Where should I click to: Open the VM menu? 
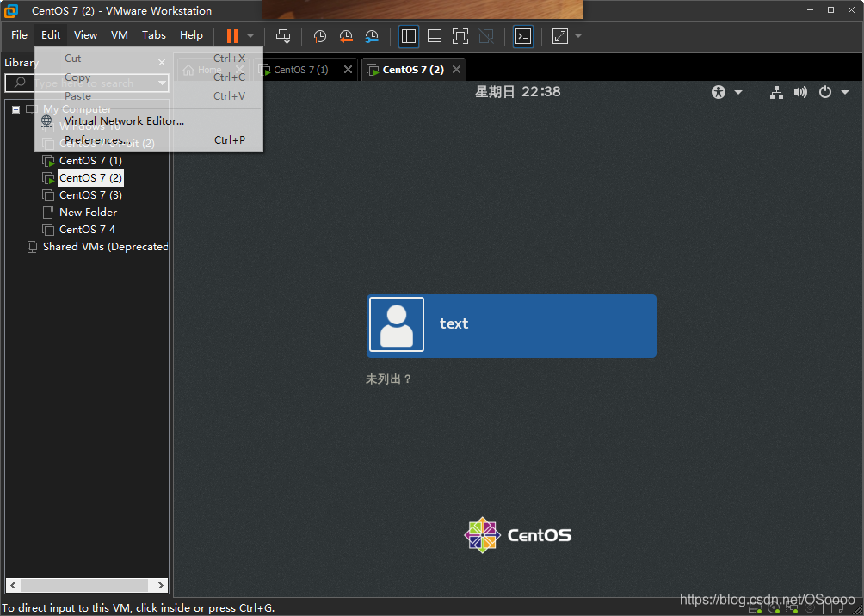point(120,35)
